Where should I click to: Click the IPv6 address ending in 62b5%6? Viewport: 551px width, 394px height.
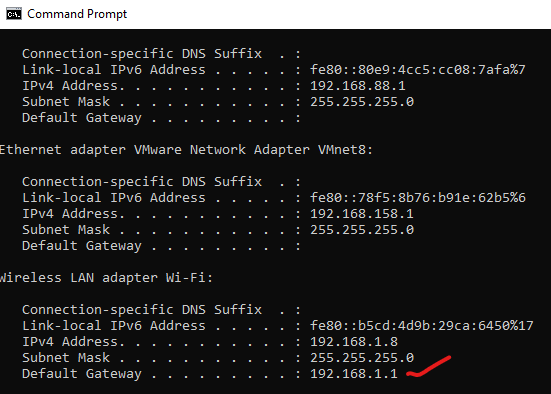[x=418, y=198]
